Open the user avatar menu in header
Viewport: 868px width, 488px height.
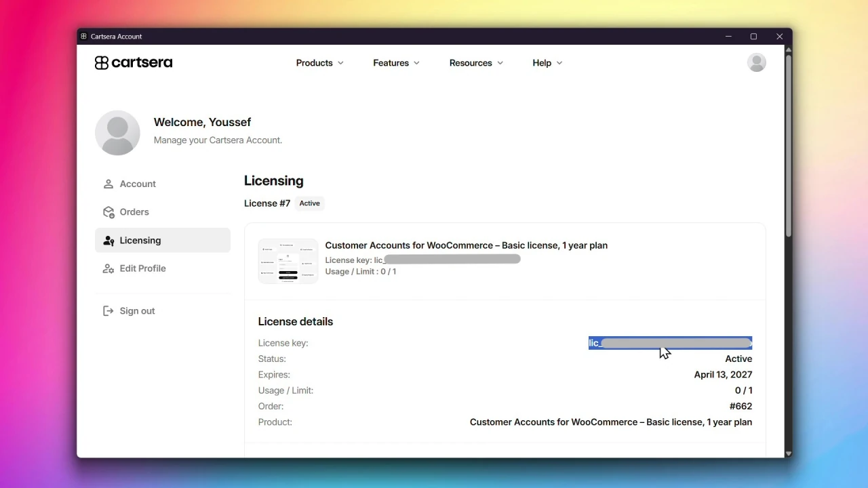pyautogui.click(x=756, y=62)
